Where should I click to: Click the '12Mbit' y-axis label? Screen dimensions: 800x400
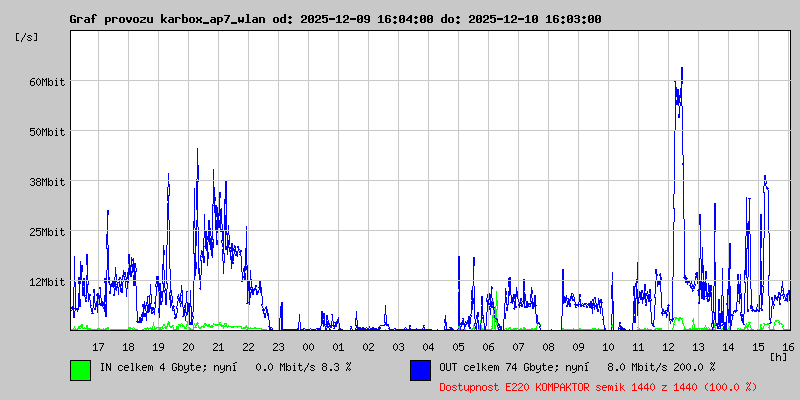coord(46,282)
